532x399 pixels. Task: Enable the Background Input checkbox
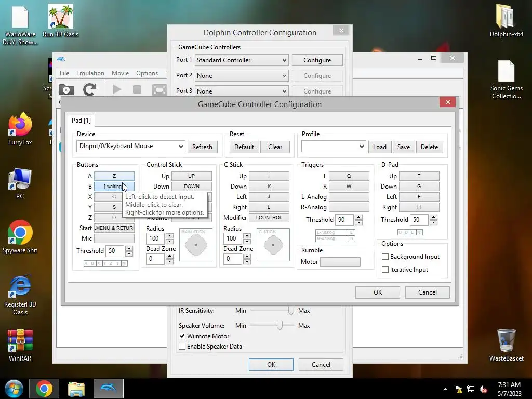tap(385, 257)
